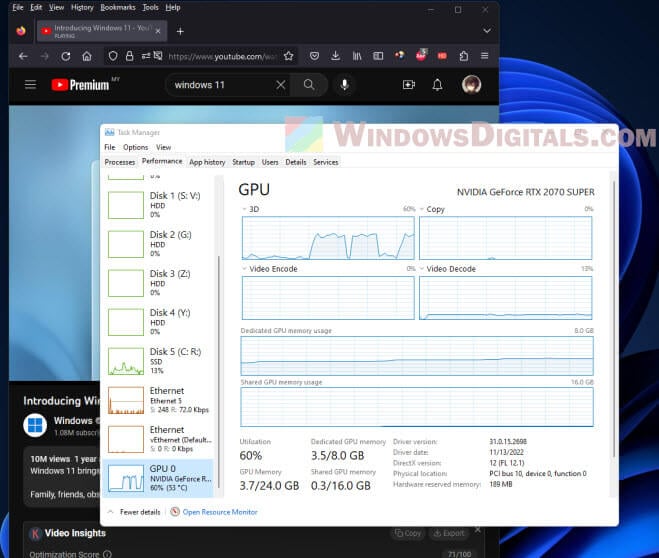Bookmark this page with the star icon

[288, 56]
